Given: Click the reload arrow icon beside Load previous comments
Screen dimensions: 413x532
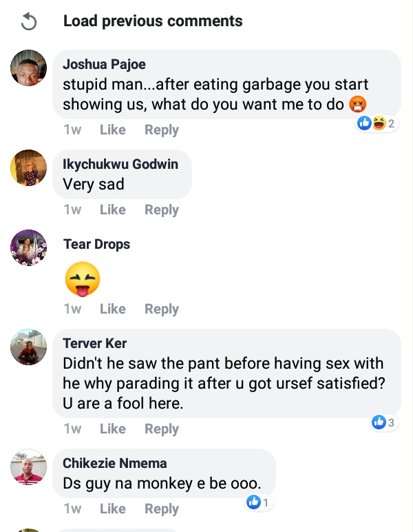Looking at the screenshot, I should [28, 22].
